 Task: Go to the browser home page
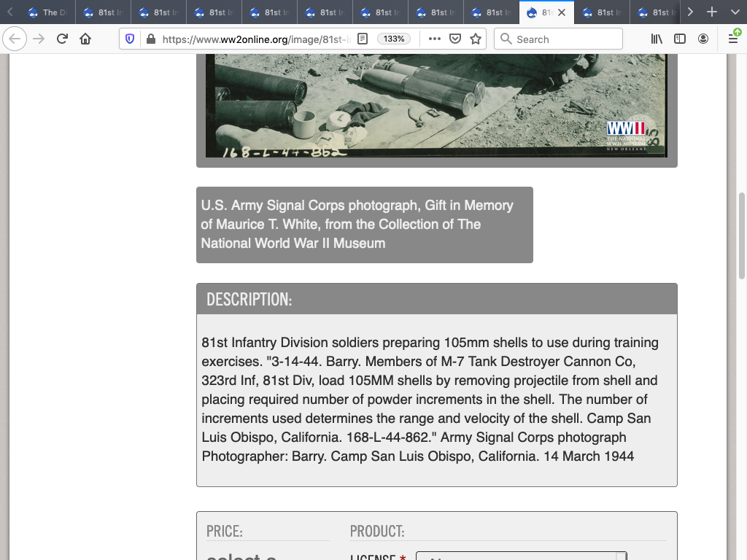click(85, 39)
